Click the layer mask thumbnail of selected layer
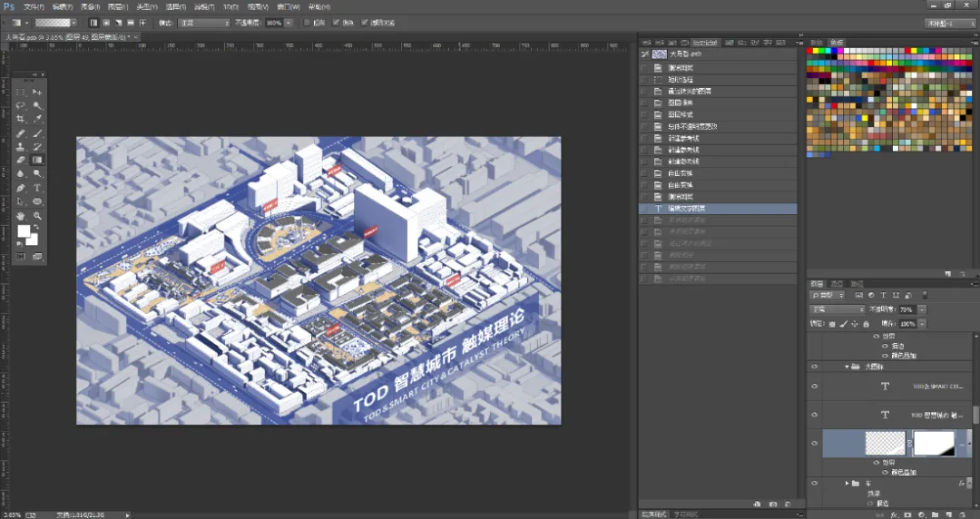Viewport: 980px width, 519px height. (934, 444)
